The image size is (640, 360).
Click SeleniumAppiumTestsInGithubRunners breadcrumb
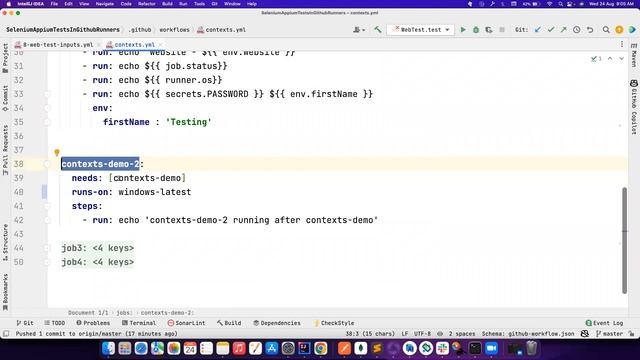tap(63, 30)
